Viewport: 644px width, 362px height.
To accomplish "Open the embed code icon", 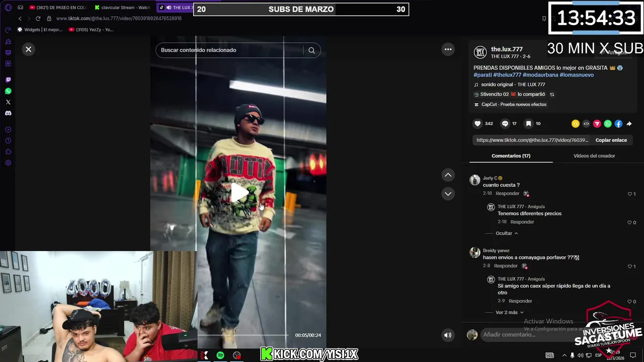I will coord(586,124).
